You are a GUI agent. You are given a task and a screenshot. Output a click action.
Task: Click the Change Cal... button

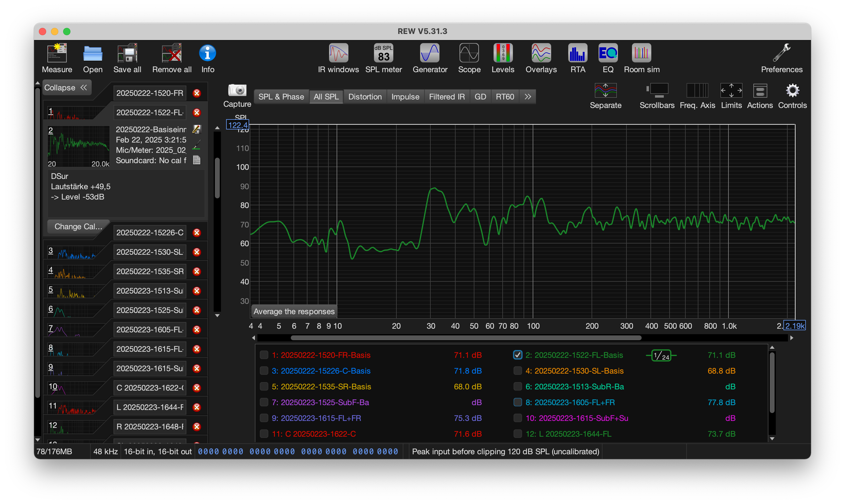point(78,227)
